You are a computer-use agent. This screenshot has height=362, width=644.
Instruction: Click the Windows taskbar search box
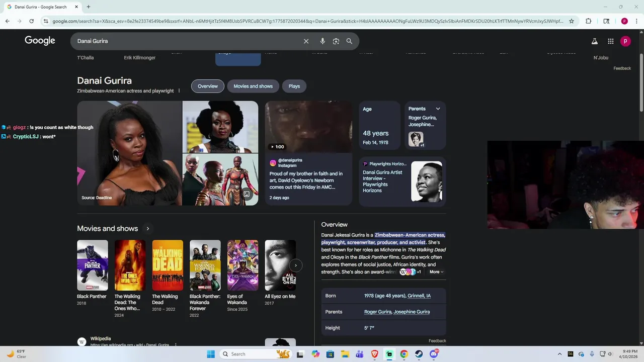[x=255, y=354]
